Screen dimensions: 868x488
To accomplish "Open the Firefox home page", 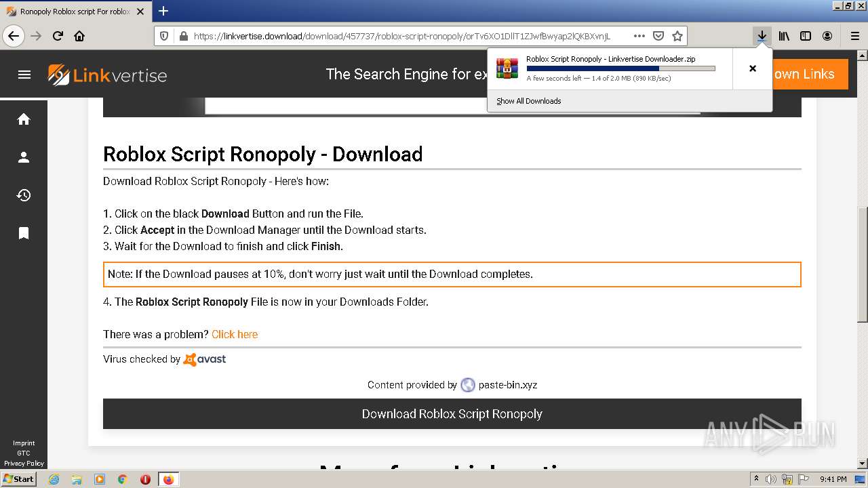I will point(79,36).
